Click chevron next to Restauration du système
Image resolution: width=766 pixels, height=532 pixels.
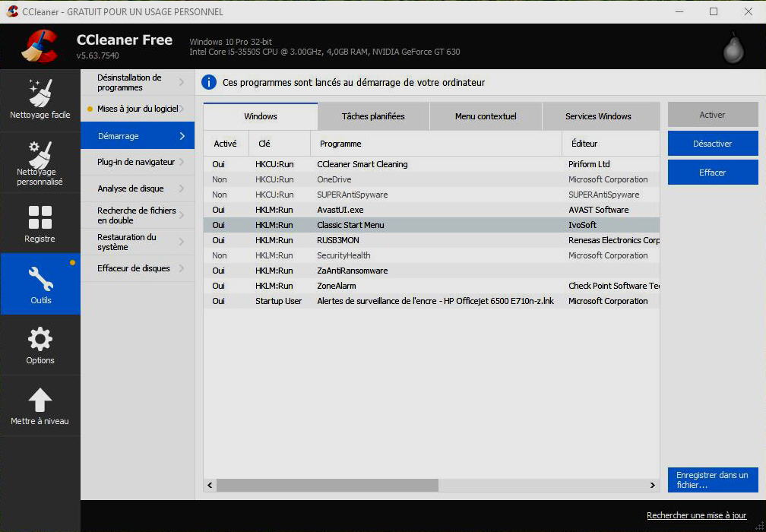(182, 242)
